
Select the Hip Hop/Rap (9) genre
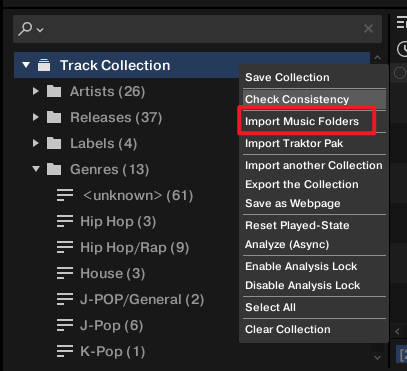[x=135, y=247]
